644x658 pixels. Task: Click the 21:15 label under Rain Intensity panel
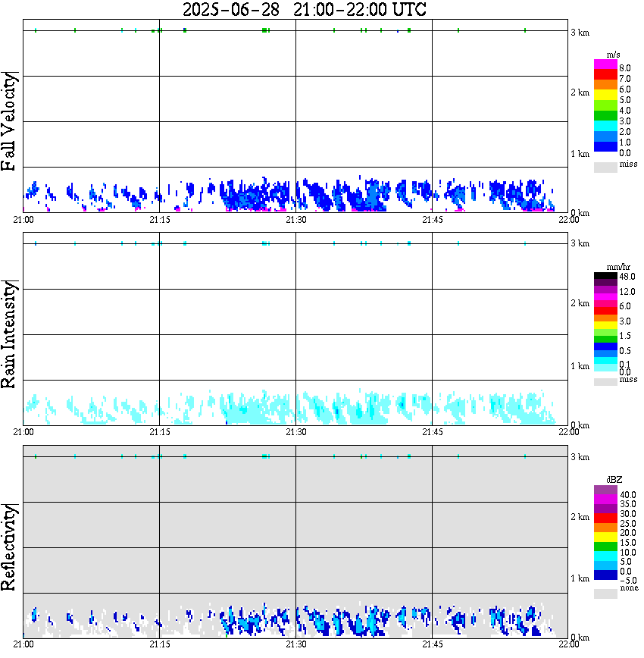(x=160, y=432)
